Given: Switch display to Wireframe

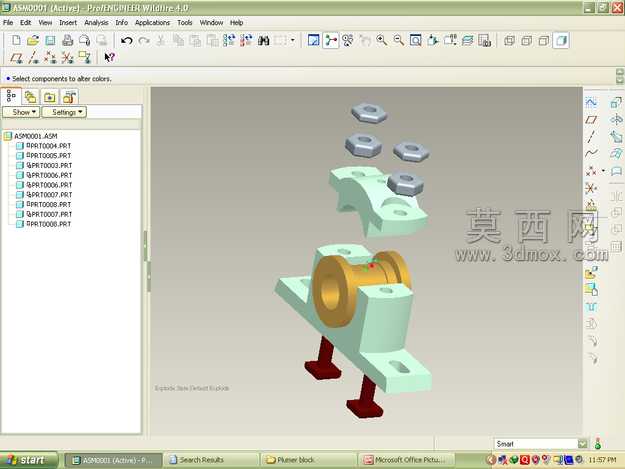Looking at the screenshot, I should pos(509,41).
